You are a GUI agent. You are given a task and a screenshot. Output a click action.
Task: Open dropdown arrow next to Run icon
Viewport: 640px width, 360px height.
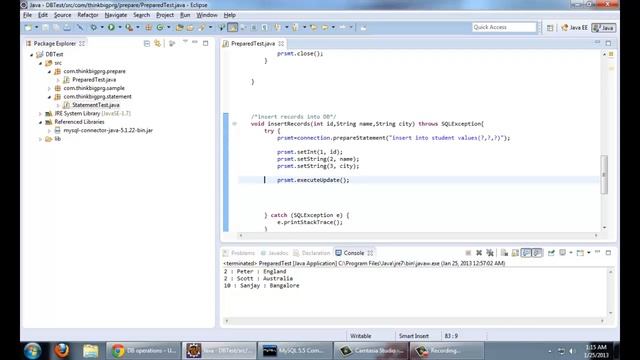pos(120,27)
